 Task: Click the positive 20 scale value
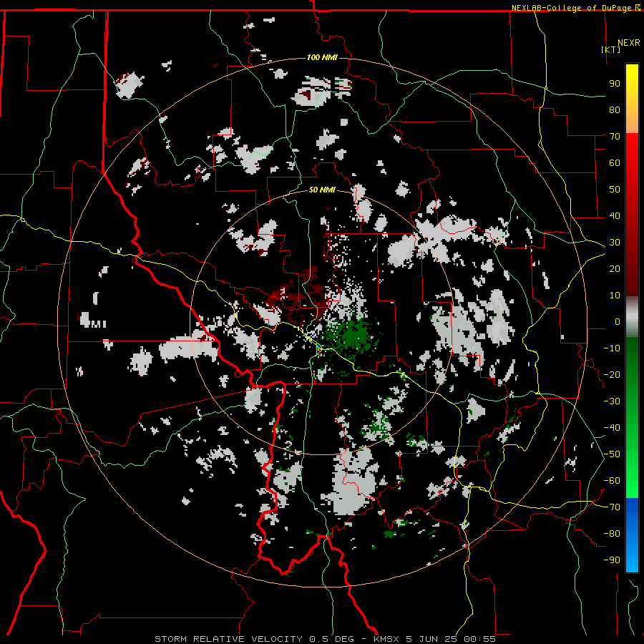click(615, 268)
